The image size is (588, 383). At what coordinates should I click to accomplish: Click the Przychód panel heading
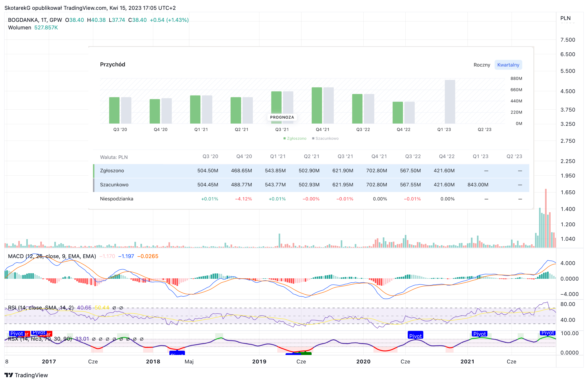coord(112,65)
